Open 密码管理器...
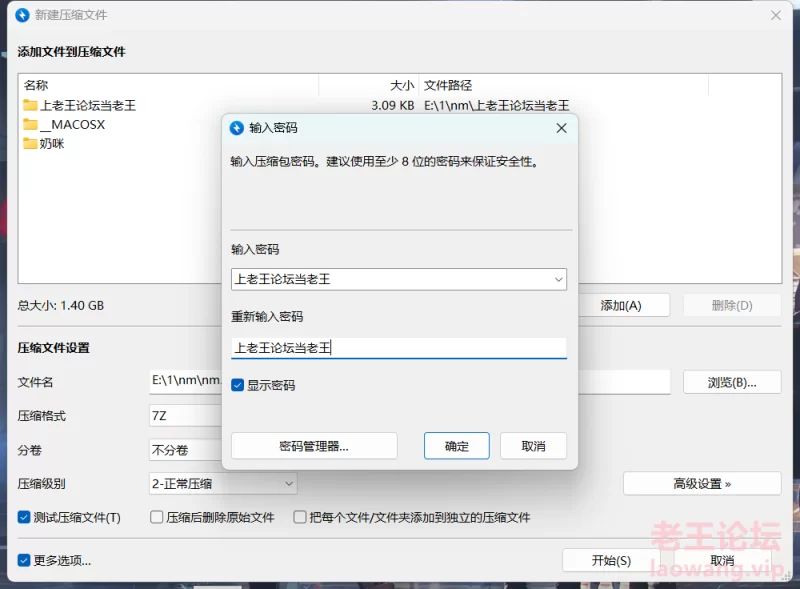The height and width of the screenshot is (589, 800). pyautogui.click(x=314, y=446)
